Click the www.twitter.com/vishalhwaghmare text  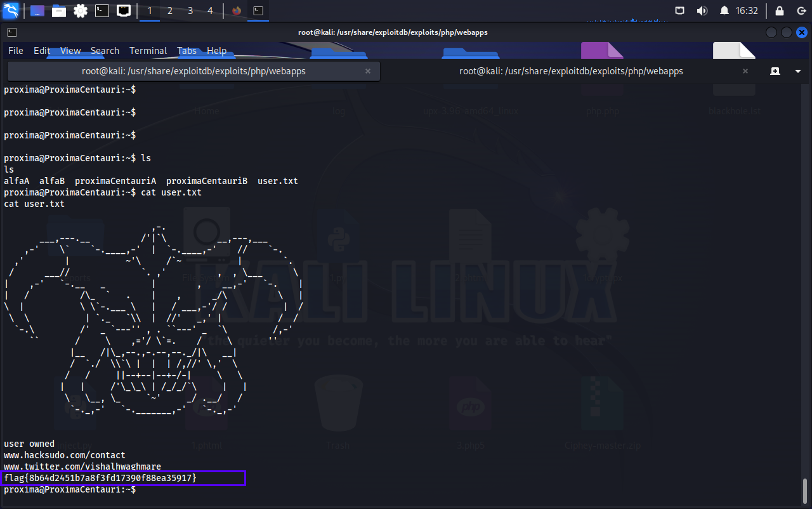point(82,466)
